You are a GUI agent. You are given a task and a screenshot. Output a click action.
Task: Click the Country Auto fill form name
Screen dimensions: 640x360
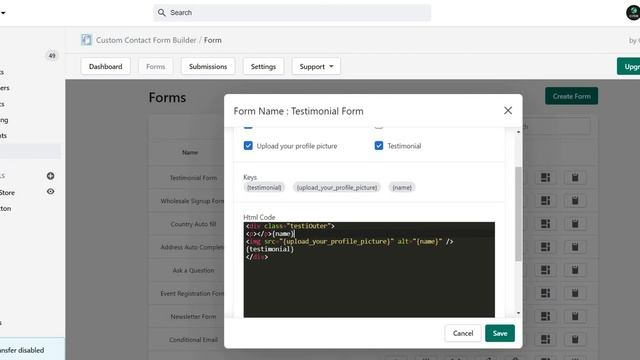tap(193, 224)
